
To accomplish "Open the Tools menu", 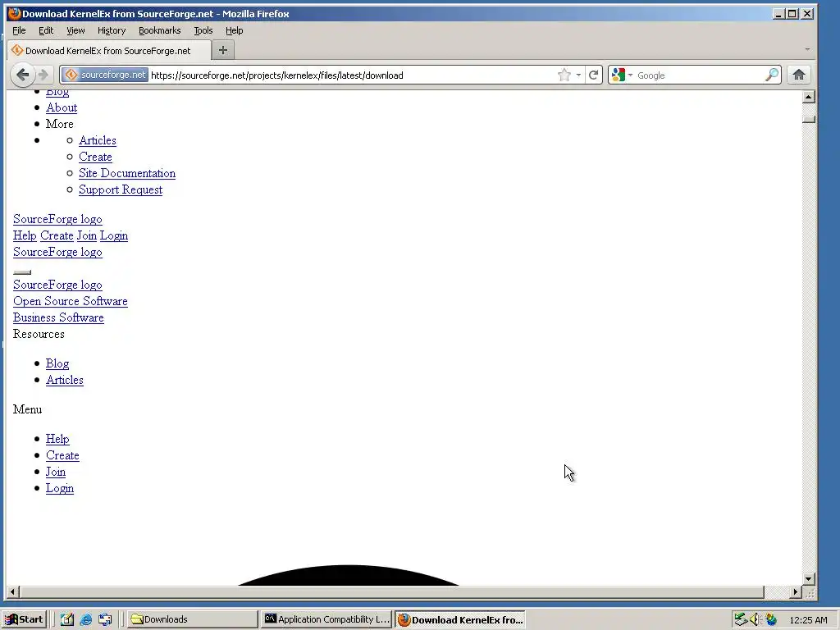I will [x=203, y=30].
